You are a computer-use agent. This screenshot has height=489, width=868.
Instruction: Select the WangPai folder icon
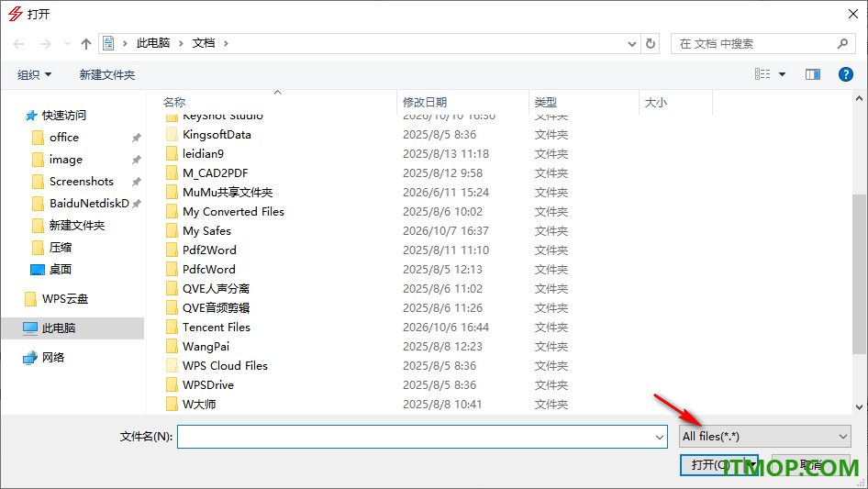tap(172, 346)
